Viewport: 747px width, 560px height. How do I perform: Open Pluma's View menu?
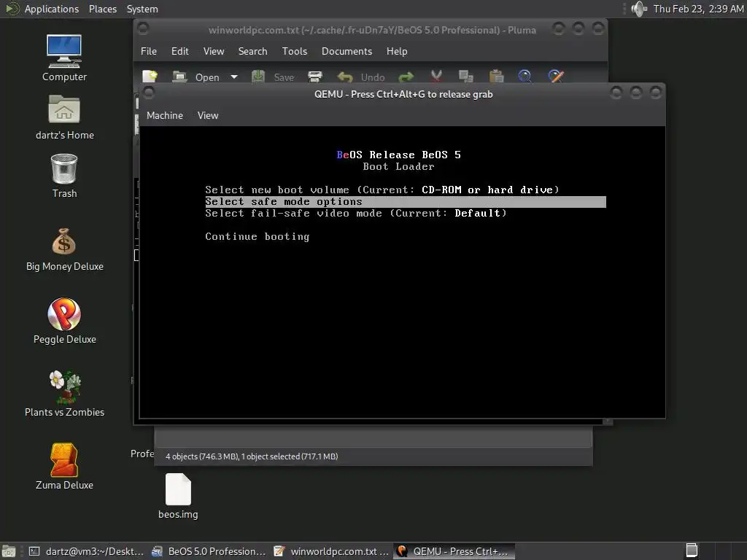pos(214,51)
